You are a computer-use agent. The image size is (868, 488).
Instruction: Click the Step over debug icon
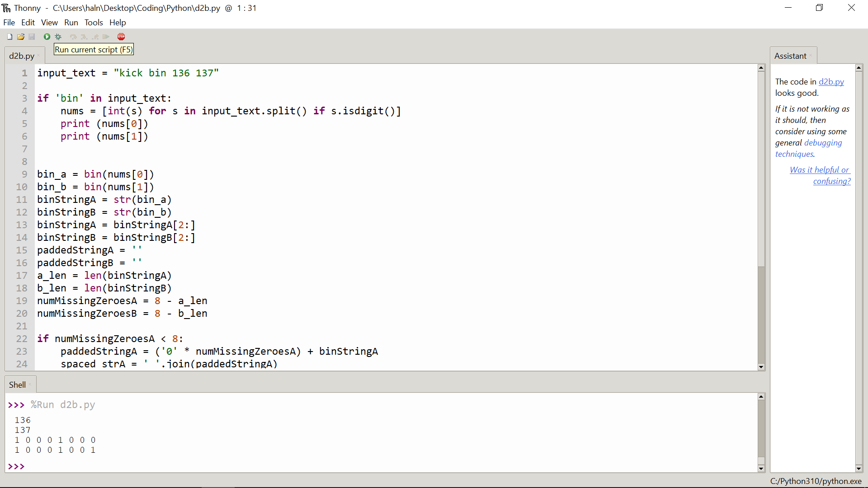coord(73,37)
